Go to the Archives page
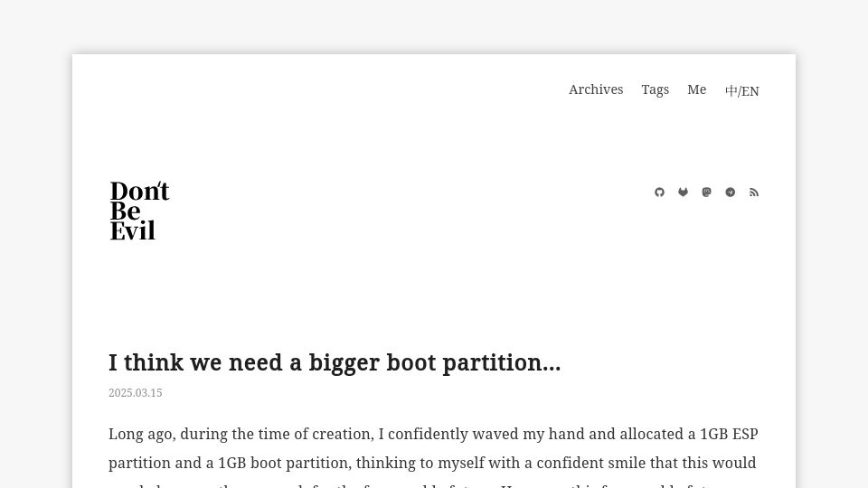Image resolution: width=868 pixels, height=488 pixels. (x=596, y=89)
